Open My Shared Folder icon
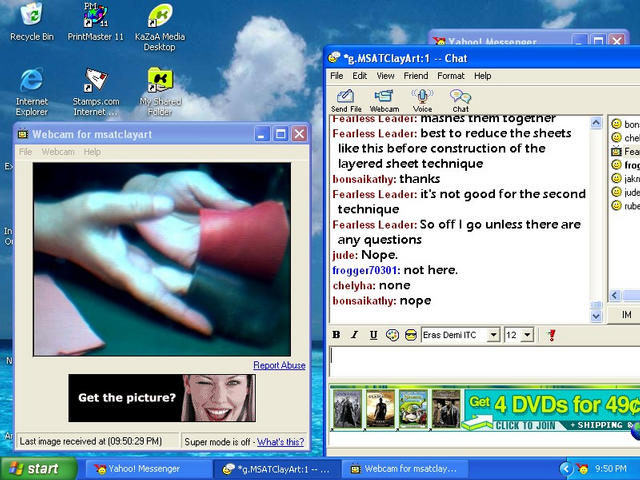640x480 pixels. [x=160, y=91]
